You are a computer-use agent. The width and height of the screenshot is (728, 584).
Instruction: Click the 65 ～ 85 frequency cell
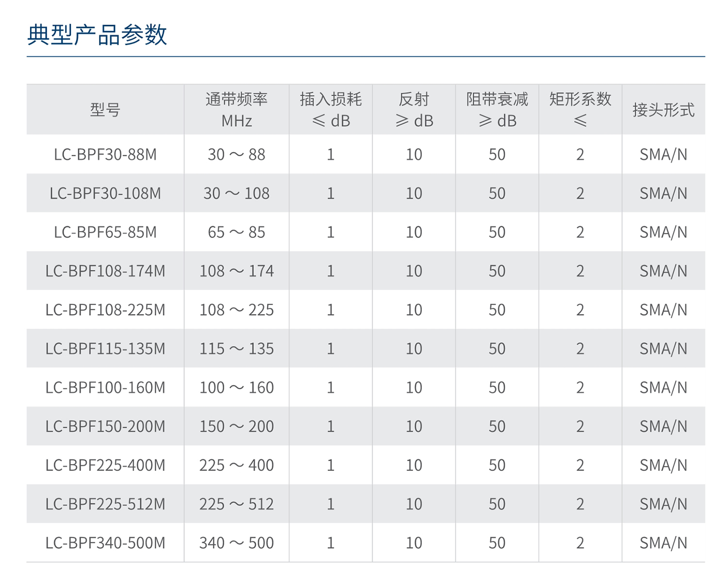pos(236,232)
